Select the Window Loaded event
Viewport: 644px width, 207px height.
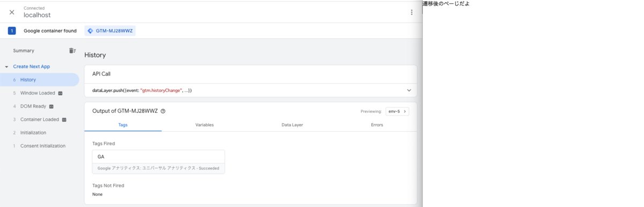pyautogui.click(x=40, y=93)
